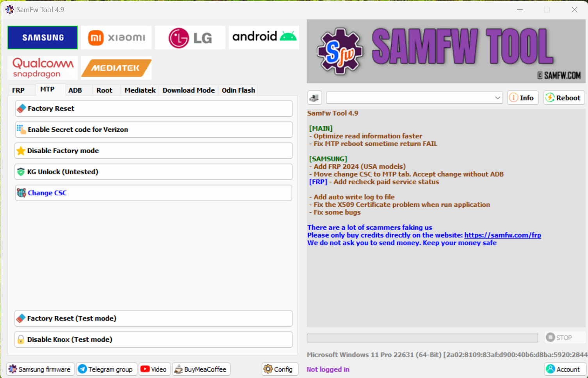
Task: Click the Samsung brand logo
Action: pyautogui.click(x=43, y=38)
